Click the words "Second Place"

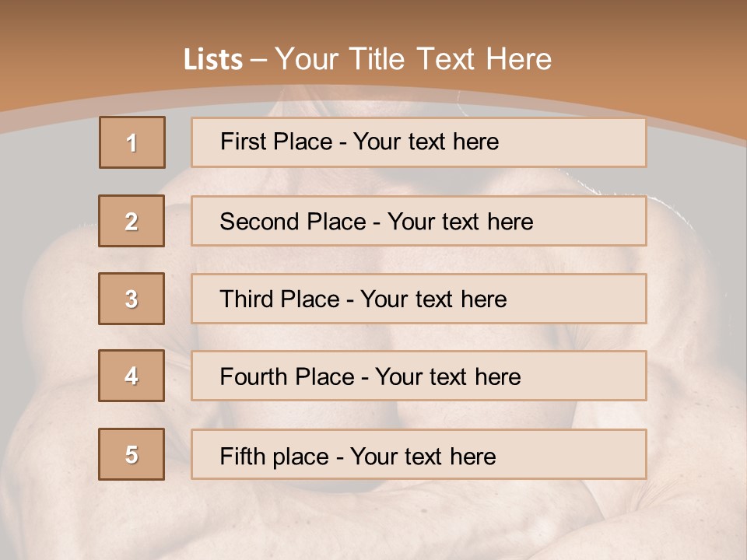point(292,222)
